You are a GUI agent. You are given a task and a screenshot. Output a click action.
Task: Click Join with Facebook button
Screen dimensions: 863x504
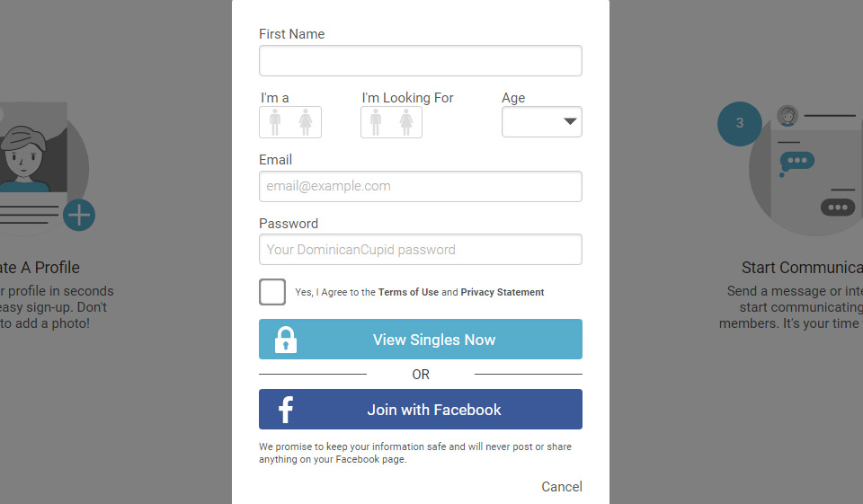pyautogui.click(x=434, y=410)
